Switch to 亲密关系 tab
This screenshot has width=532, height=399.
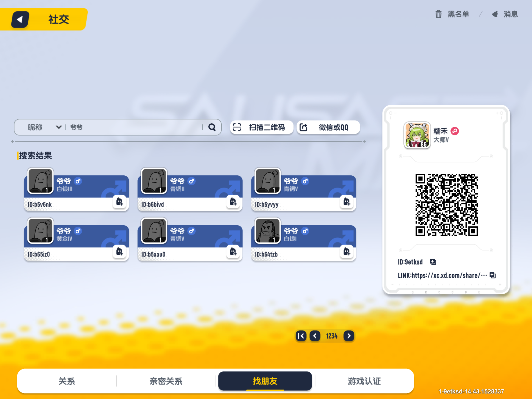click(x=166, y=381)
